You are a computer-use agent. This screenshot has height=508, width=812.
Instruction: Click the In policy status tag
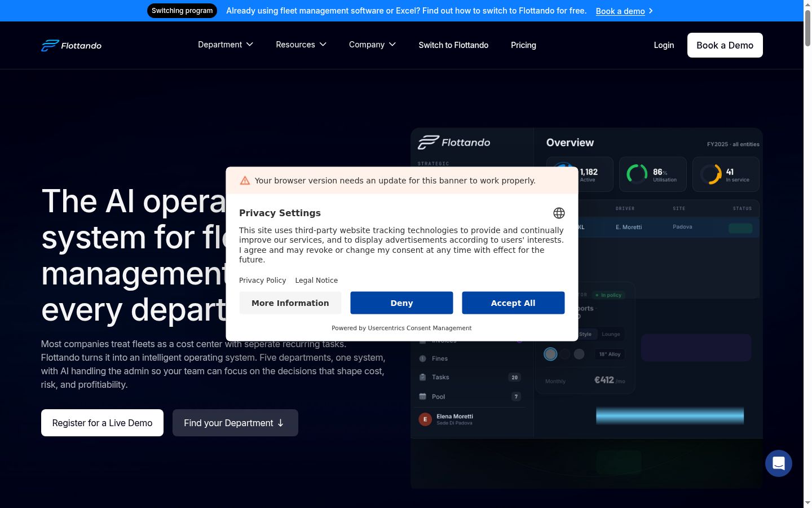[x=608, y=295]
